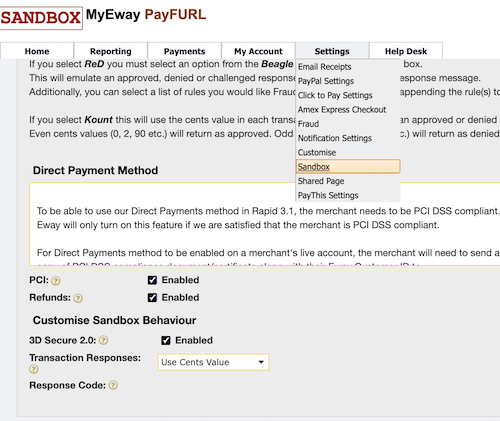
Task: Click inside the Direct Payment Method text box
Action: [265, 224]
